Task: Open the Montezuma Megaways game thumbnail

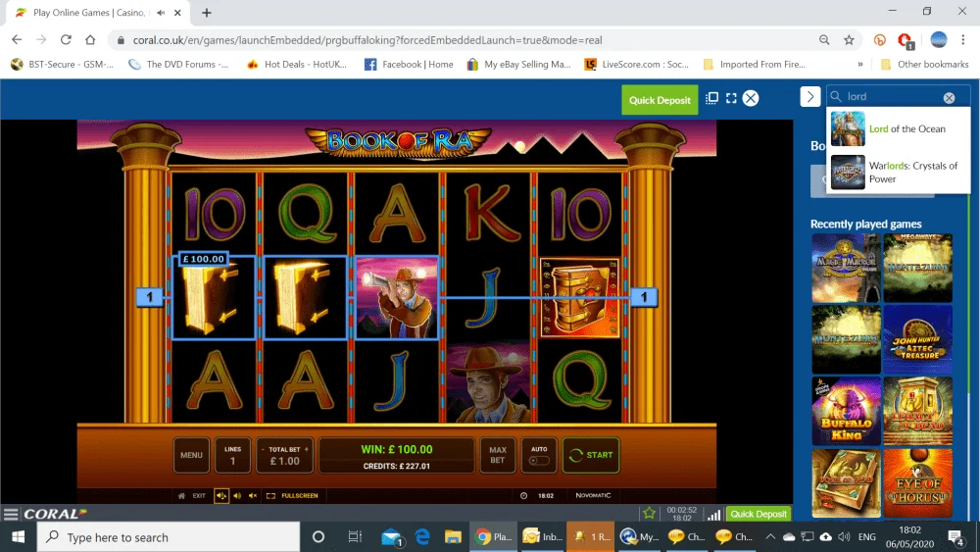Action: click(x=917, y=269)
